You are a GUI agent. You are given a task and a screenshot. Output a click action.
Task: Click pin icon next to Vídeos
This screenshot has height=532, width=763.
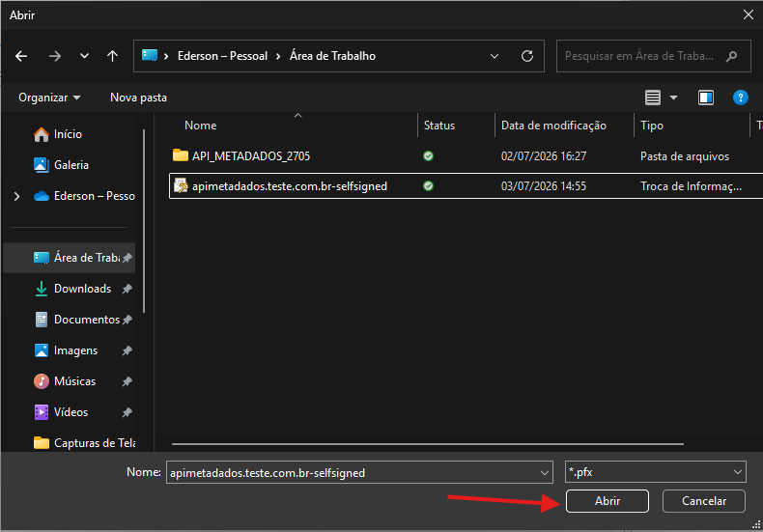pos(127,412)
